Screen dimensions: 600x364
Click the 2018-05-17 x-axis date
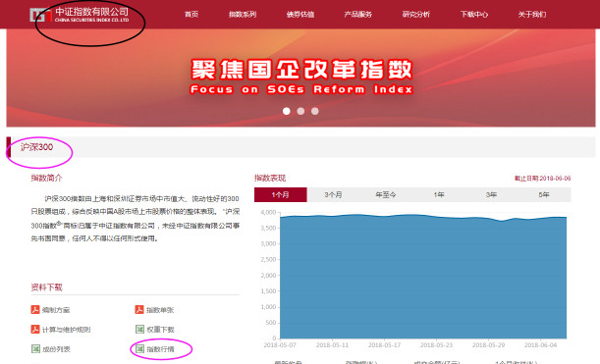[384, 345]
